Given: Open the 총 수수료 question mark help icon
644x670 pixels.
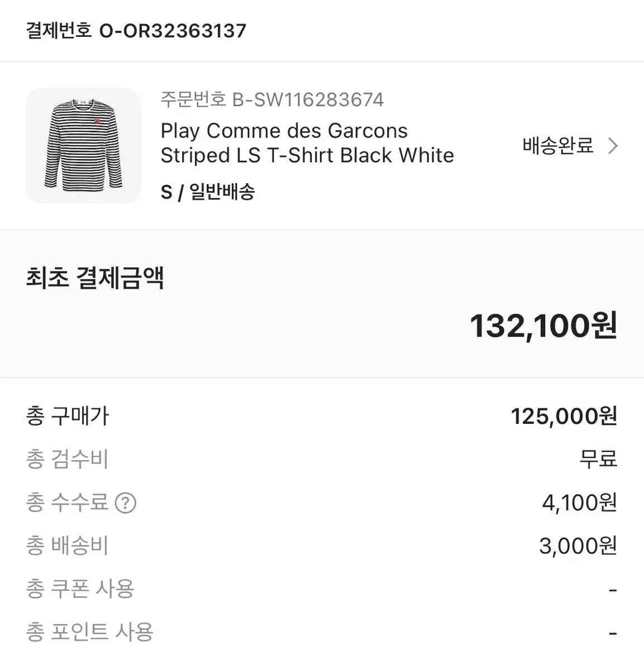Looking at the screenshot, I should tap(126, 503).
